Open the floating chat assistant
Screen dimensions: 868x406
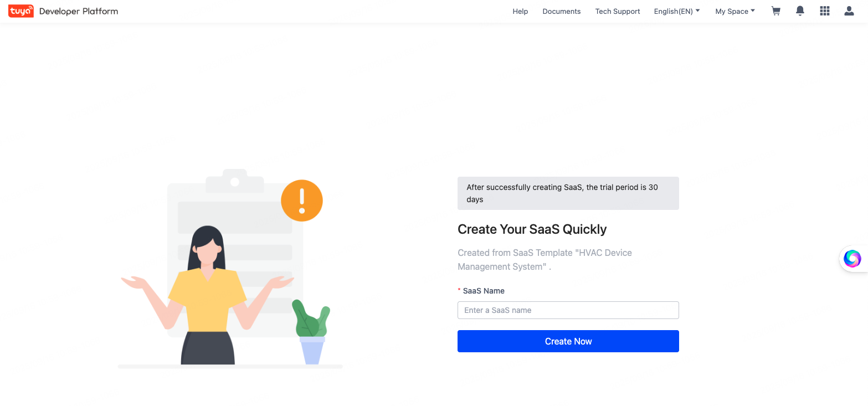(852, 258)
